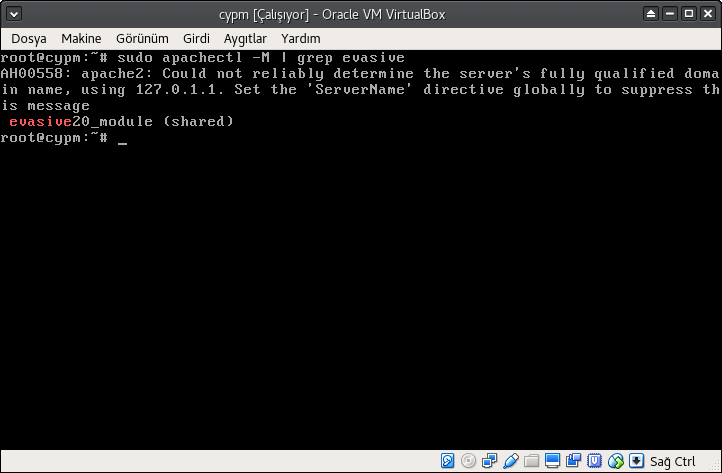Click the keyboard capture down-arrow indicator
Image resolution: width=722 pixels, height=473 pixels.
(x=635, y=461)
